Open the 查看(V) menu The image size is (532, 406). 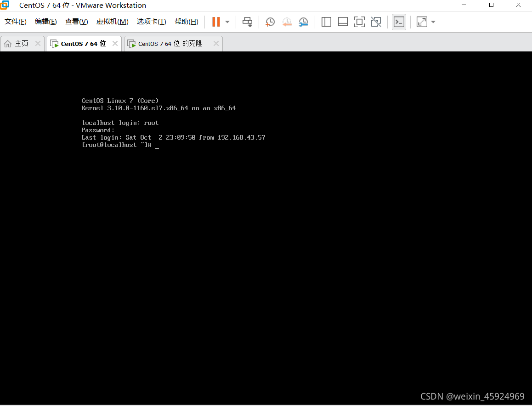pos(76,22)
